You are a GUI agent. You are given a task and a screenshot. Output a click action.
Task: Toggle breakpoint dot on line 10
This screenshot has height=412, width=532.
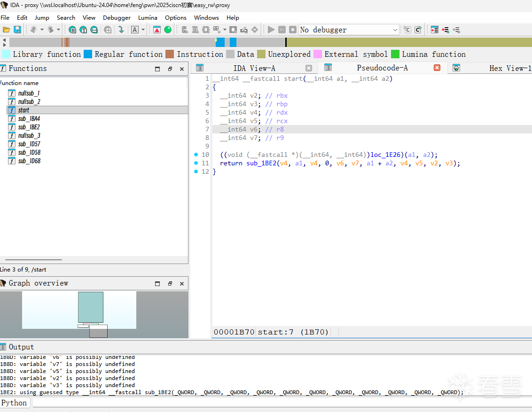click(196, 155)
